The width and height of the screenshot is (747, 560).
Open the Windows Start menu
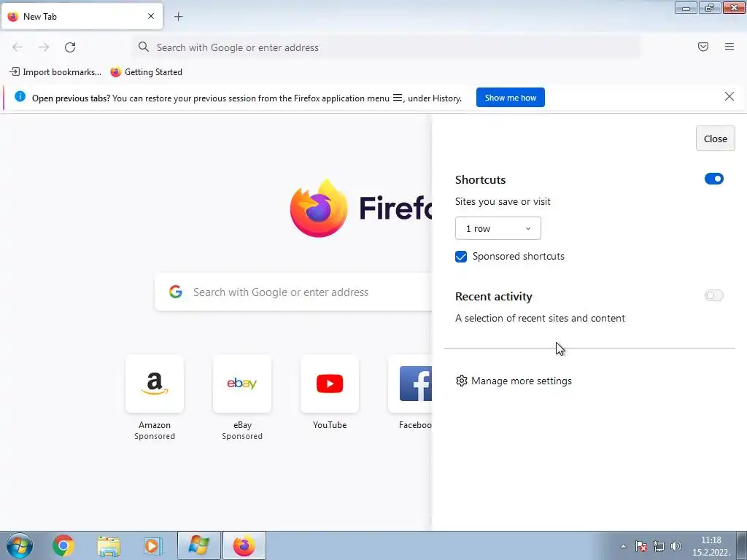click(20, 545)
